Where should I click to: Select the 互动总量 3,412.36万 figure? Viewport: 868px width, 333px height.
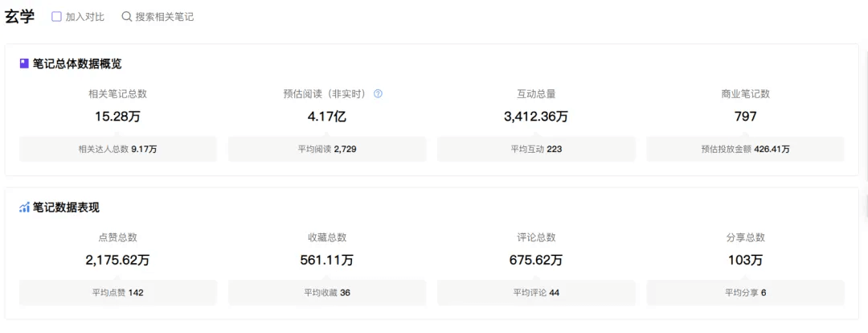pos(536,117)
